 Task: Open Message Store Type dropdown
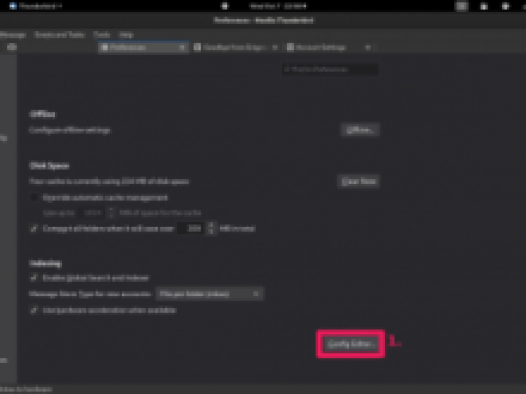210,294
